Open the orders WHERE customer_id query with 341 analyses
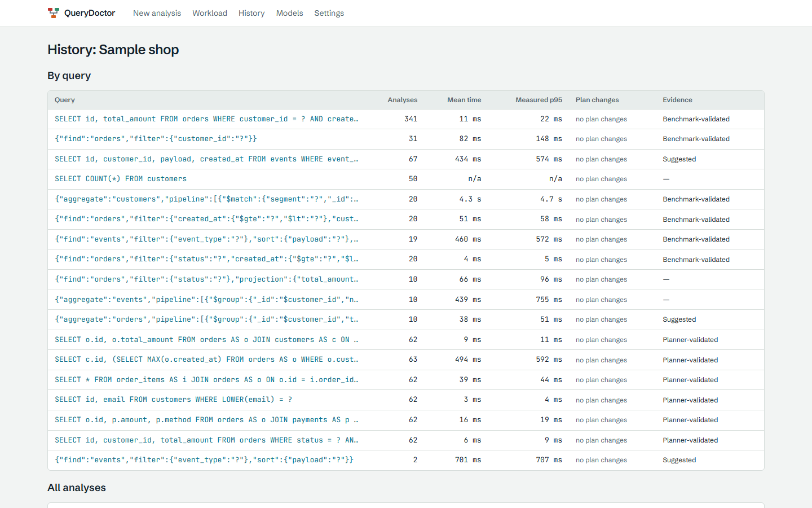The image size is (812, 508). click(206, 119)
